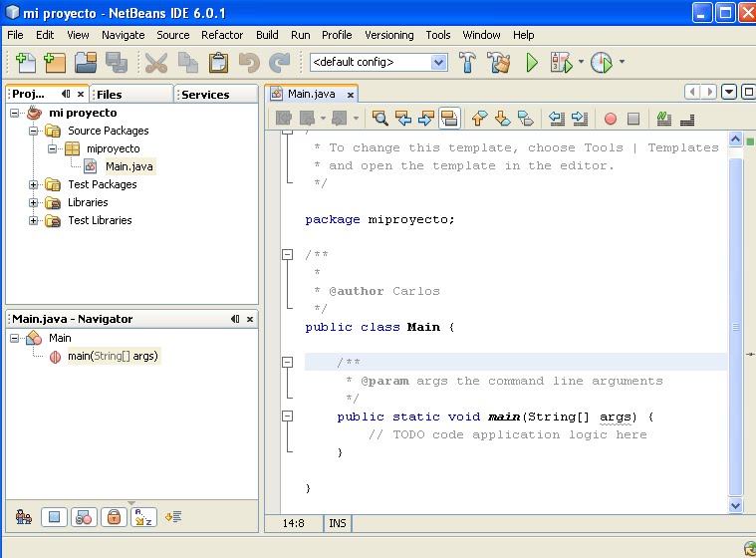This screenshot has width=756, height=558.
Task: Click the Open Project toolbar icon
Action: click(x=86, y=63)
